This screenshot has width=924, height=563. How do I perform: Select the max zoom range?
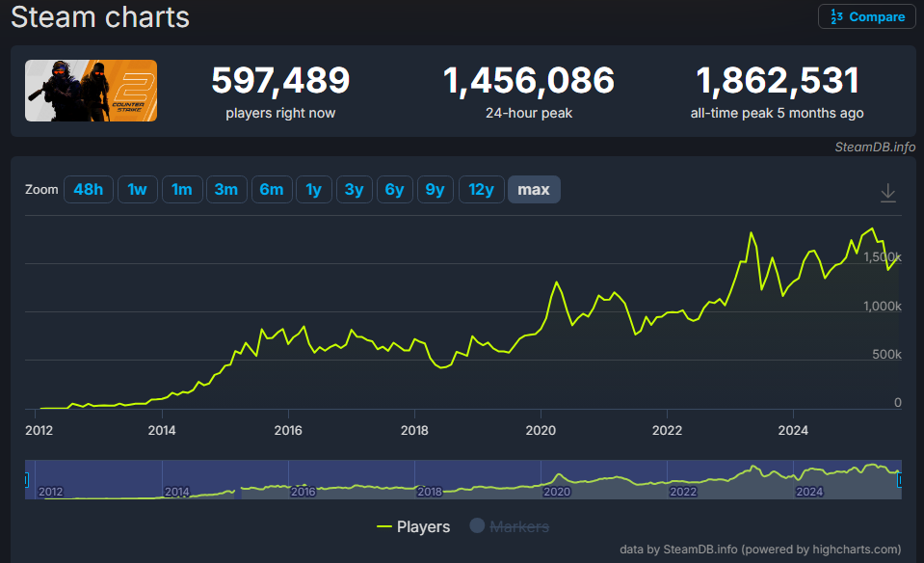point(534,189)
